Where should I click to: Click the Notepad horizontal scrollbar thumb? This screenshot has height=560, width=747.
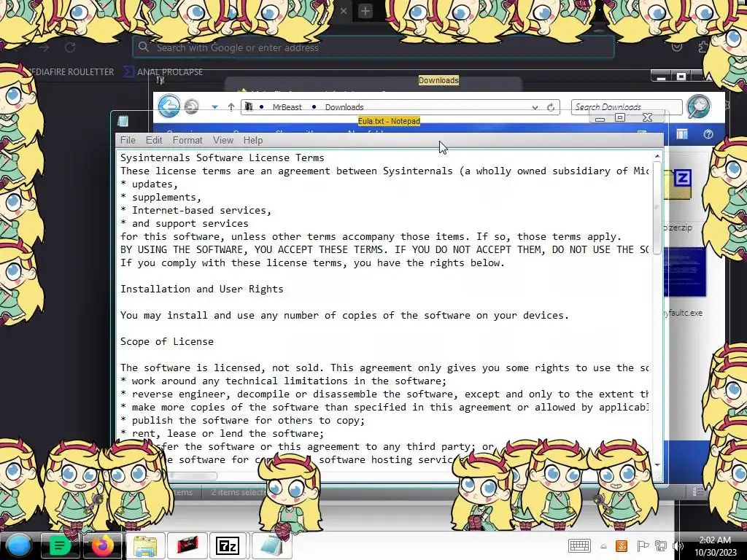click(x=193, y=475)
